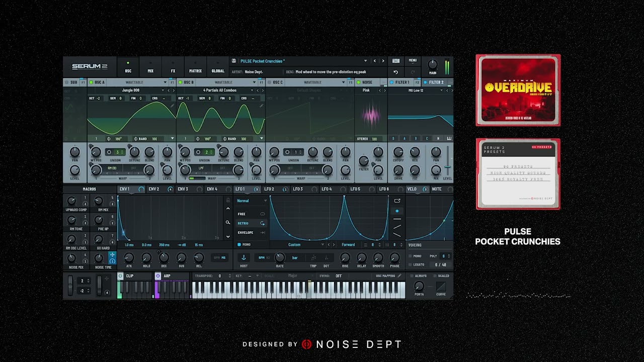Toggle OSC A power on/off
The image size is (644, 362).
91,82
